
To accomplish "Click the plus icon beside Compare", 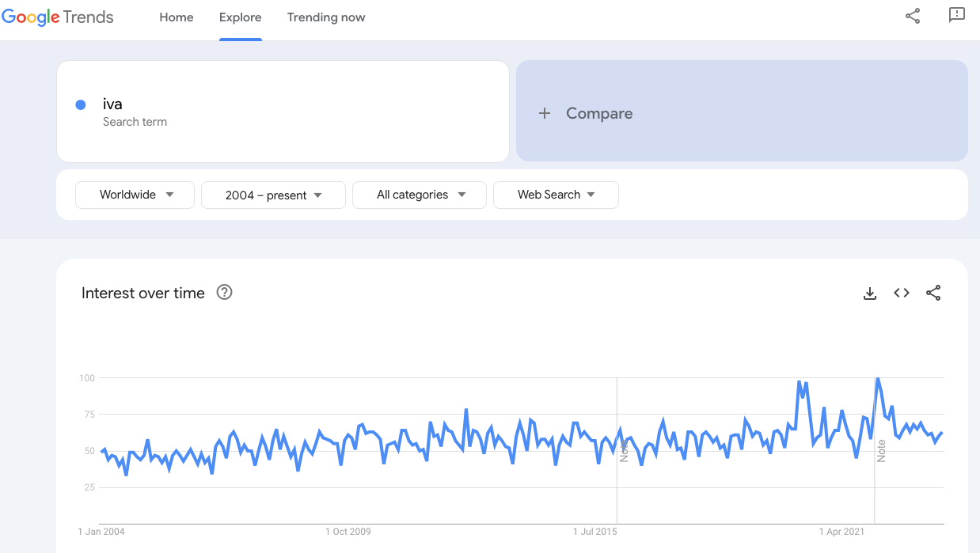I will point(544,113).
